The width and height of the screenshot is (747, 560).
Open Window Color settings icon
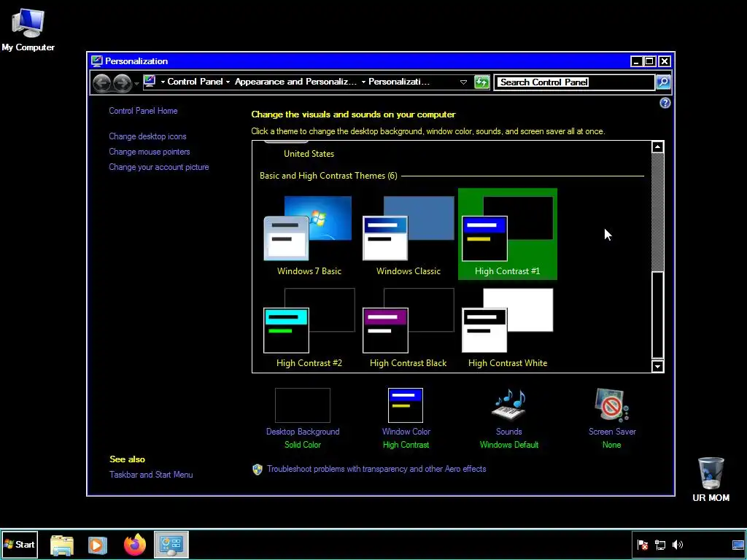(x=406, y=405)
